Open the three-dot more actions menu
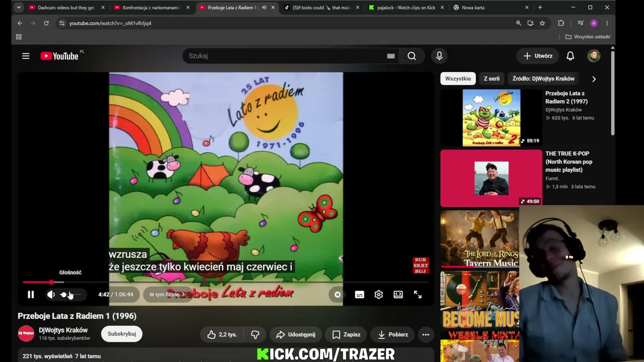 tap(426, 334)
